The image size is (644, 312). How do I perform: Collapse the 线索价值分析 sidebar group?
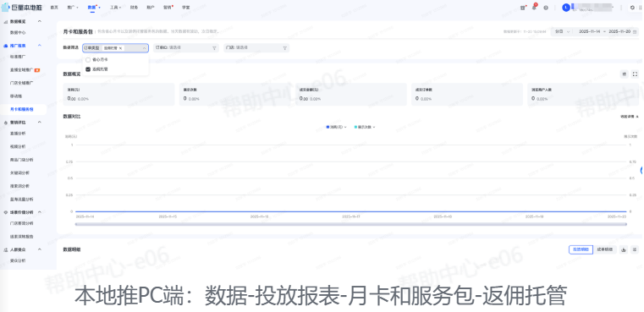click(x=40, y=212)
